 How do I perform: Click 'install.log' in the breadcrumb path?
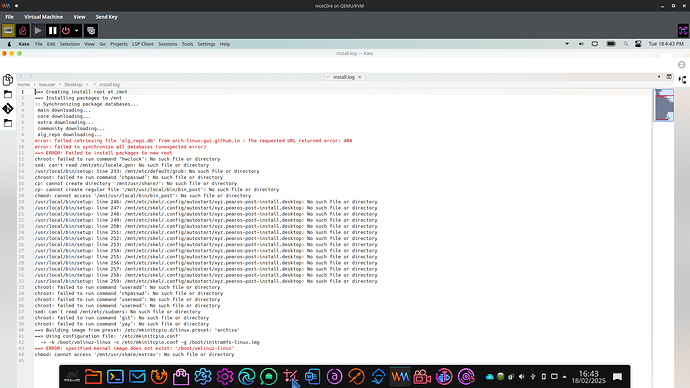click(x=109, y=84)
